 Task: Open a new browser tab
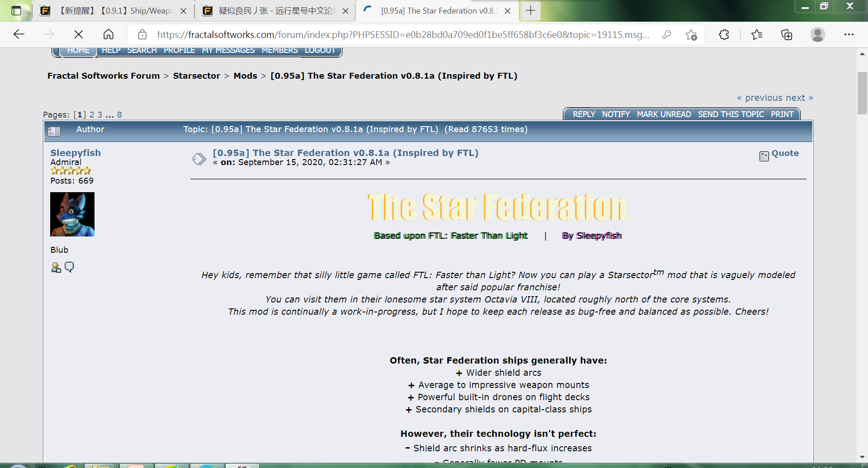pos(531,11)
